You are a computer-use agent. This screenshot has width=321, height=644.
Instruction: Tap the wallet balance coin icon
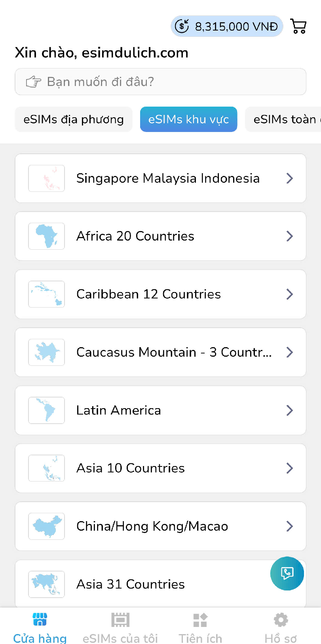pyautogui.click(x=182, y=27)
